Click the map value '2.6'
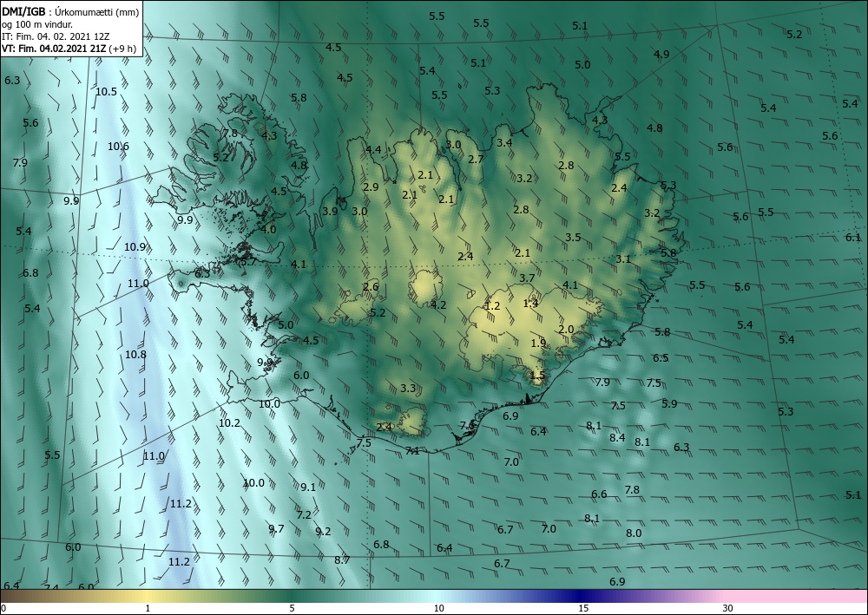868x615 pixels. (x=371, y=286)
